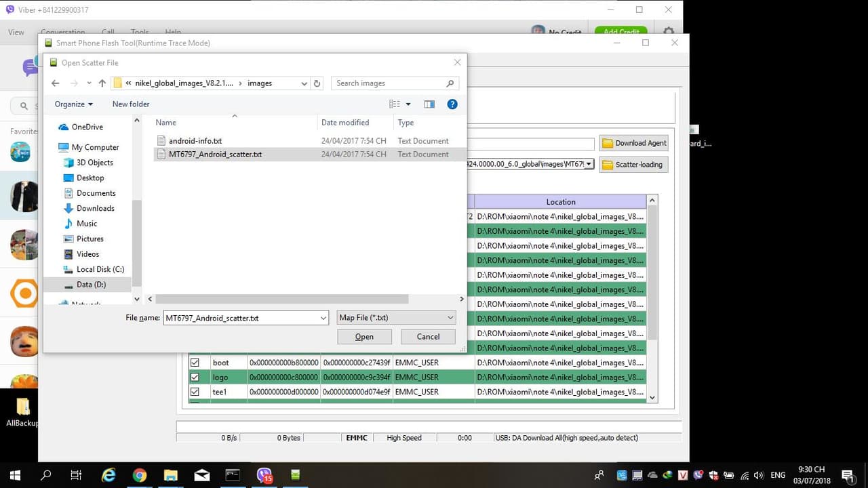Screen dimensions: 868x488
Task: Switch to Viber on the taskbar
Action: tap(264, 475)
